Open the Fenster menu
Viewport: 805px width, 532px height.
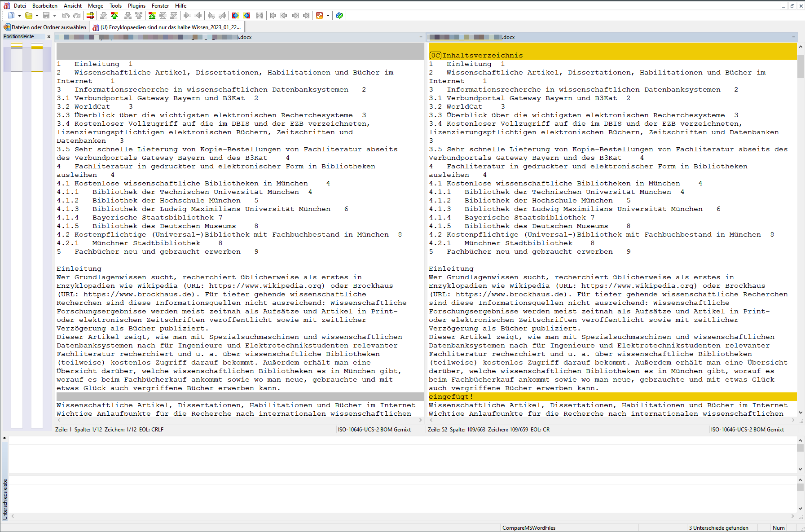tap(160, 6)
